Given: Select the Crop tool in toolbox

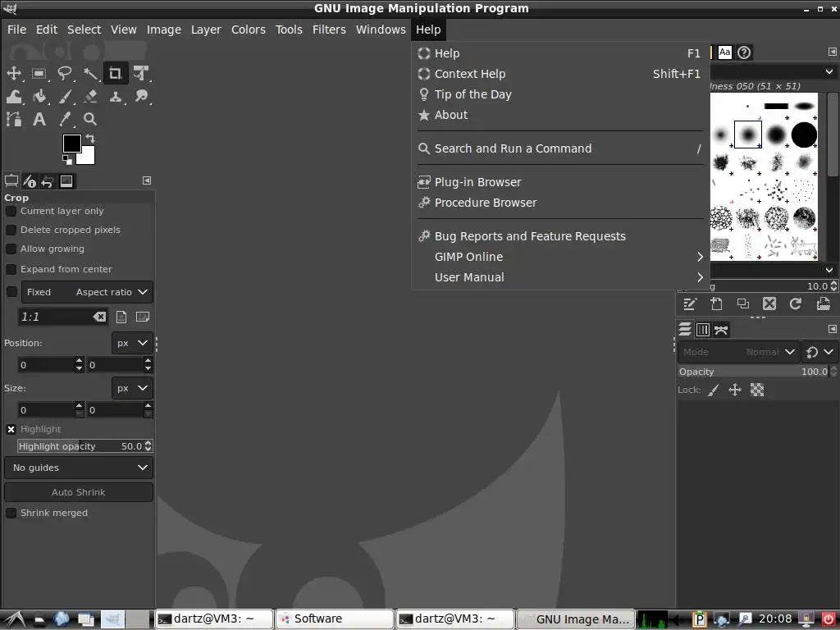Looking at the screenshot, I should 115,73.
